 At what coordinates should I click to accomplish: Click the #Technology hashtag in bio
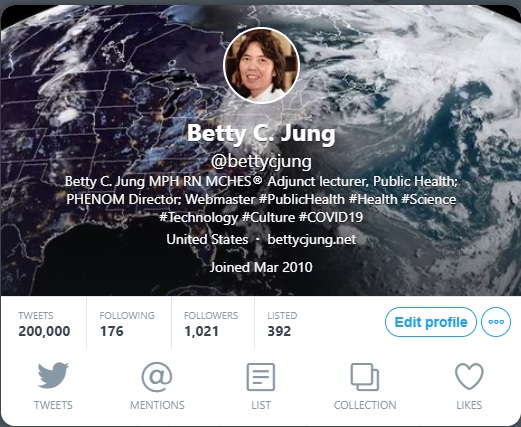click(x=198, y=217)
